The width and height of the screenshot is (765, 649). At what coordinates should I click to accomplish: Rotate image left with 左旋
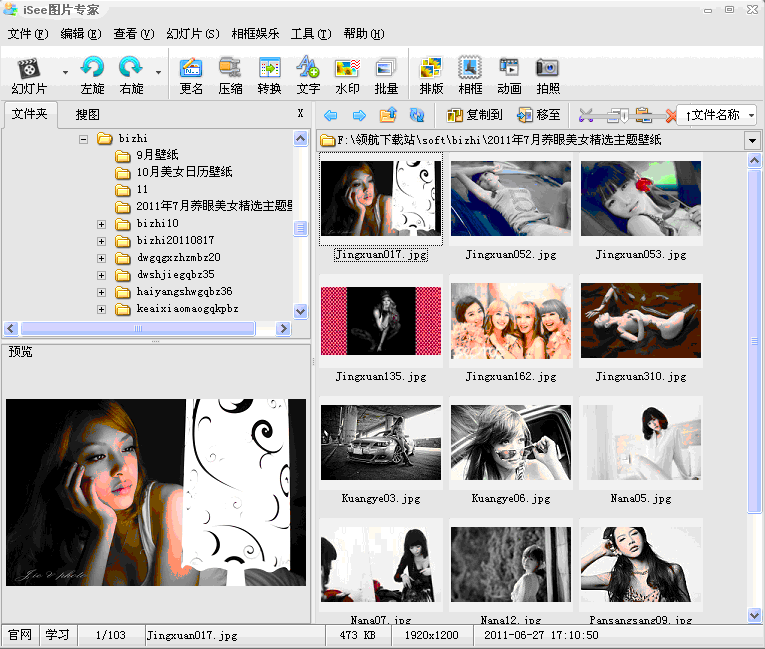click(92, 76)
